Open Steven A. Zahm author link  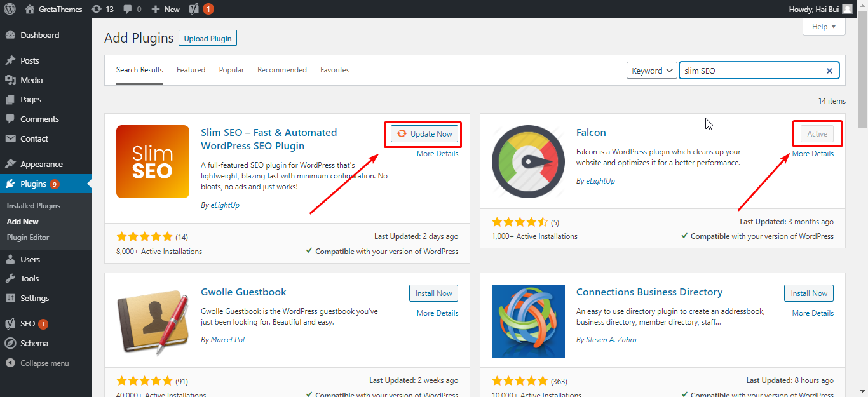pyautogui.click(x=611, y=340)
